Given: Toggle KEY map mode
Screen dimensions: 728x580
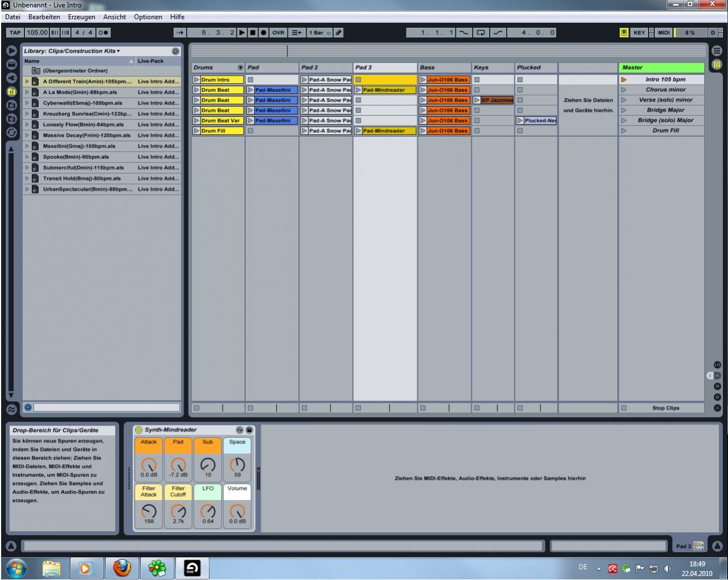Looking at the screenshot, I should tap(639, 33).
